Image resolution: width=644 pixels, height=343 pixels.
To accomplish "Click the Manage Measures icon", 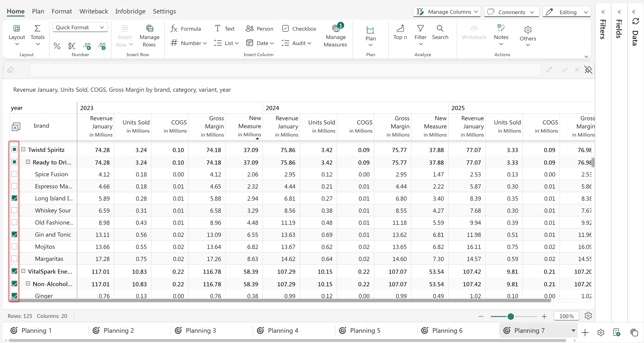I will point(336,29).
